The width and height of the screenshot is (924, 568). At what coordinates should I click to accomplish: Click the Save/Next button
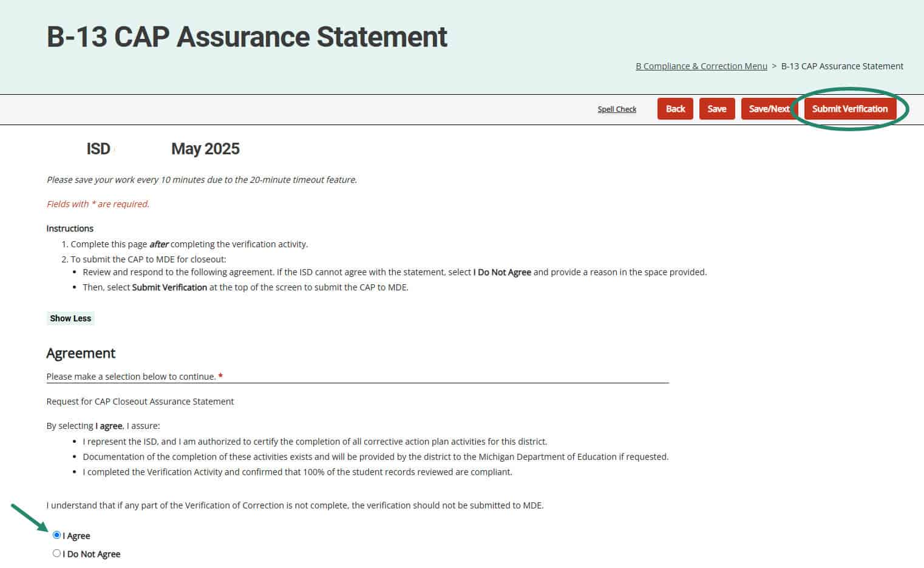[x=769, y=109]
